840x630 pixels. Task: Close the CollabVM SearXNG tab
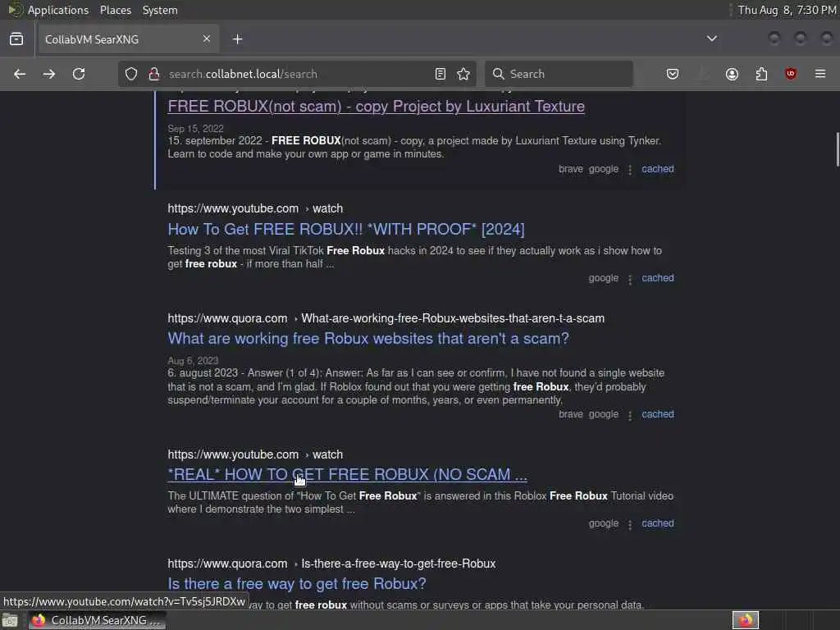(x=207, y=39)
